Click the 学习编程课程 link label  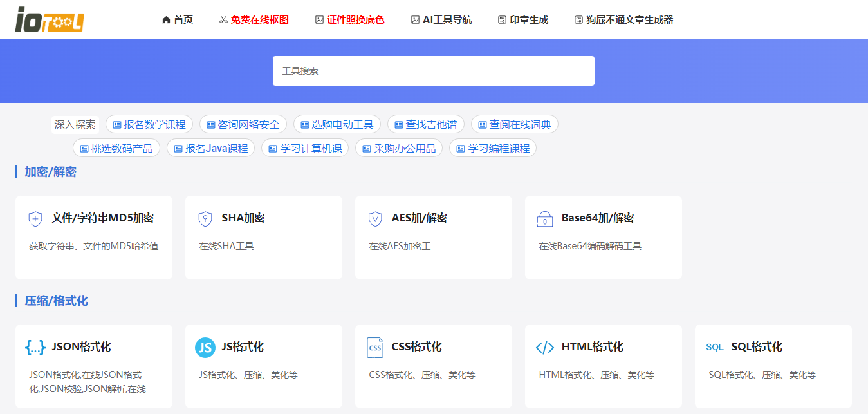(x=499, y=149)
